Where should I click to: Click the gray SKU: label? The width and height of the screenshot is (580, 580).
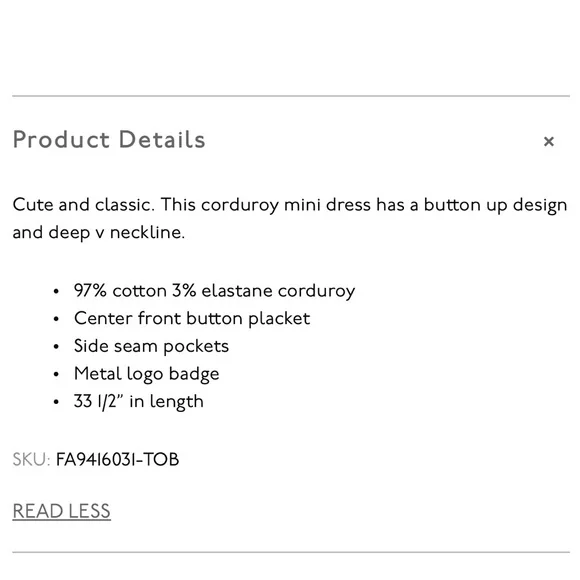(x=31, y=459)
